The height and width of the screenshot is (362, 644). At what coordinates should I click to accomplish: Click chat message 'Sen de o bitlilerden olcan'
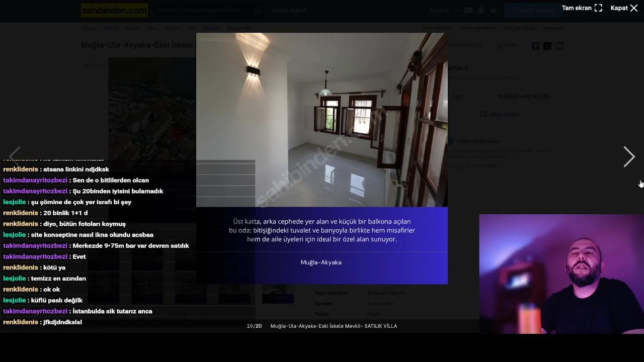click(111, 180)
